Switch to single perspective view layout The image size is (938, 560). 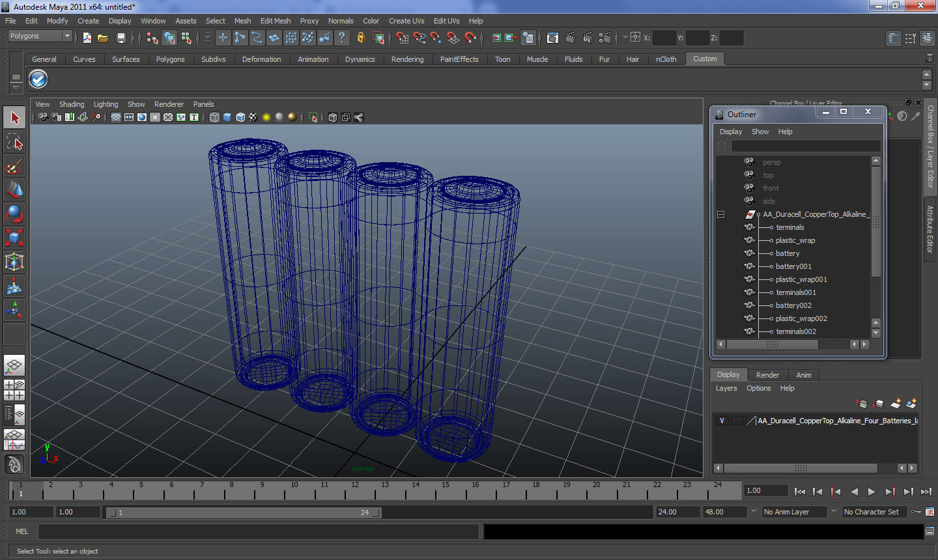14,365
